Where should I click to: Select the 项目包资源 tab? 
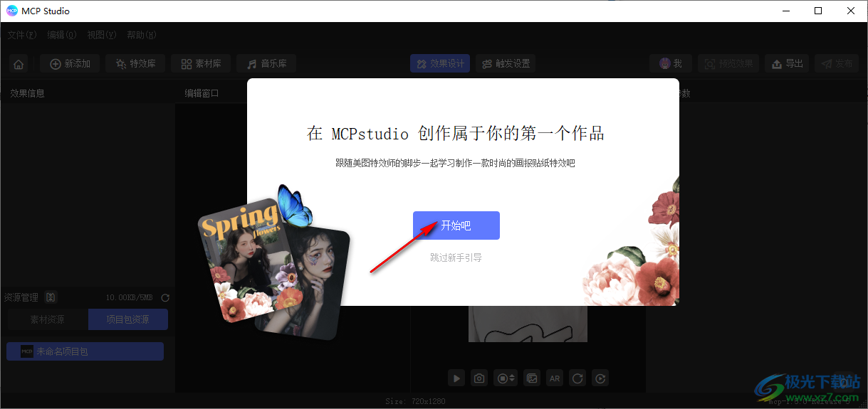128,319
